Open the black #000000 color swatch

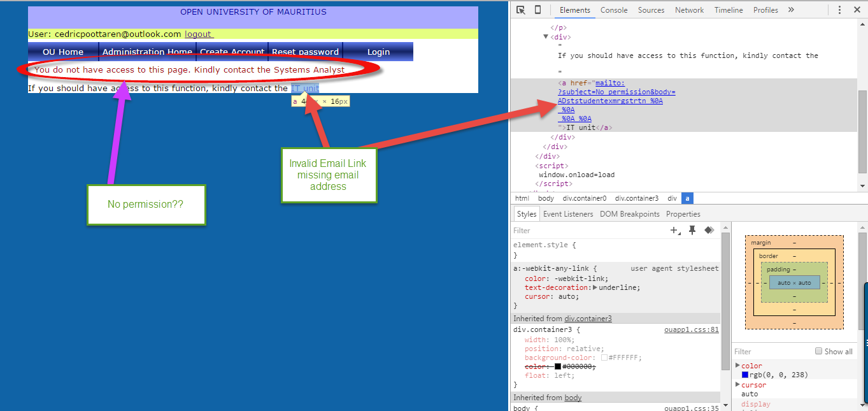[558, 367]
